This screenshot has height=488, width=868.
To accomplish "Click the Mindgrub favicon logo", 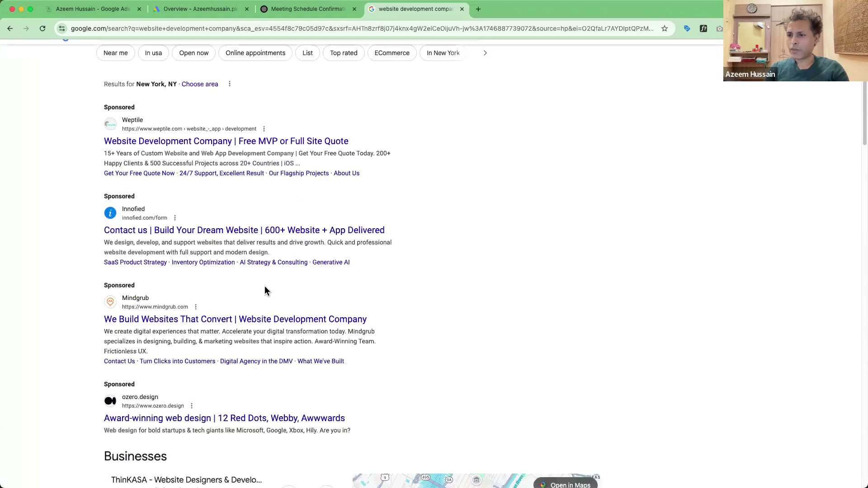I will (x=110, y=302).
